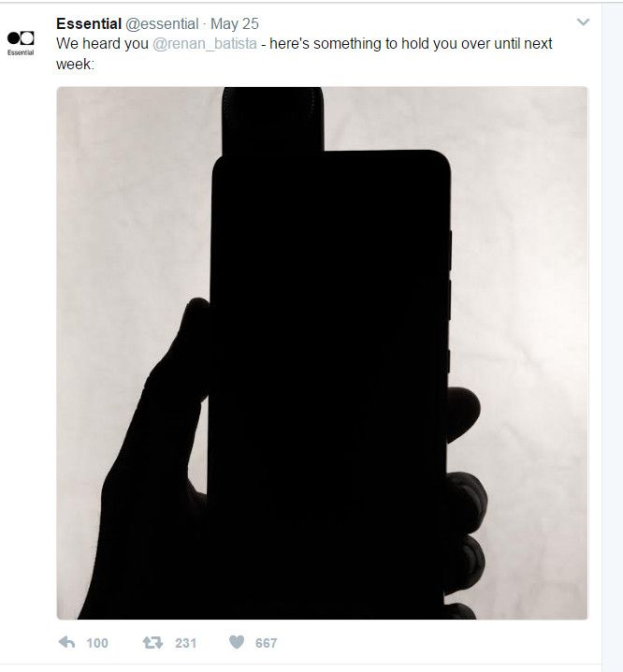The image size is (623, 672).
Task: Expand the tweet options chevron
Action: (x=583, y=22)
